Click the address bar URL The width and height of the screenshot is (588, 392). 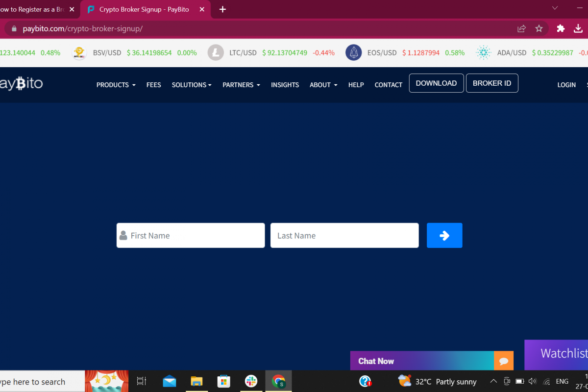coord(83,28)
